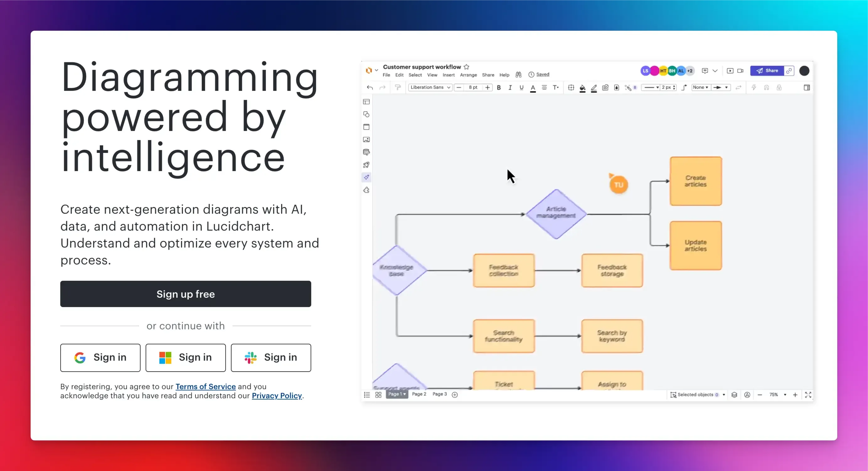Click the magic wand icon with badge 8
This screenshot has width=868, height=471.
pyautogui.click(x=630, y=87)
